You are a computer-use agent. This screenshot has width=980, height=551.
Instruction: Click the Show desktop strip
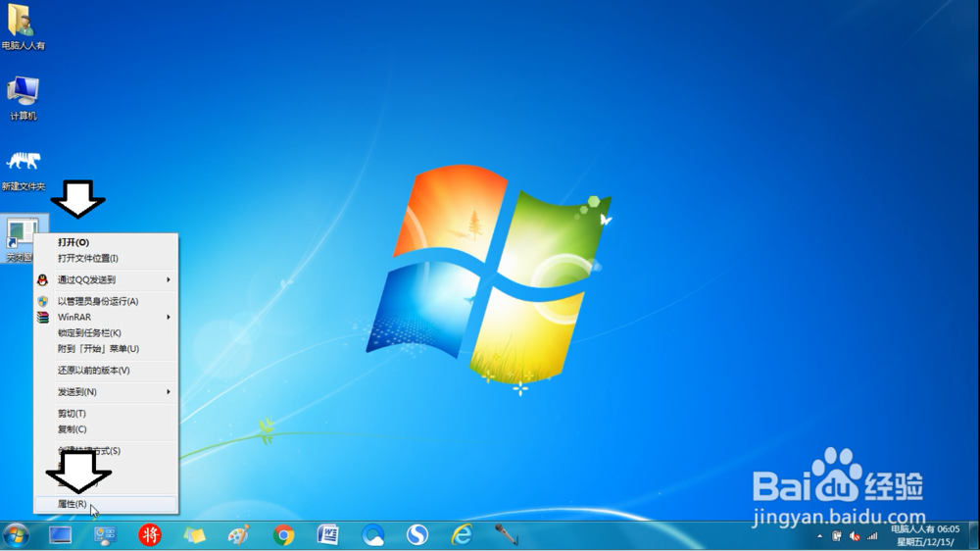pyautogui.click(x=974, y=535)
